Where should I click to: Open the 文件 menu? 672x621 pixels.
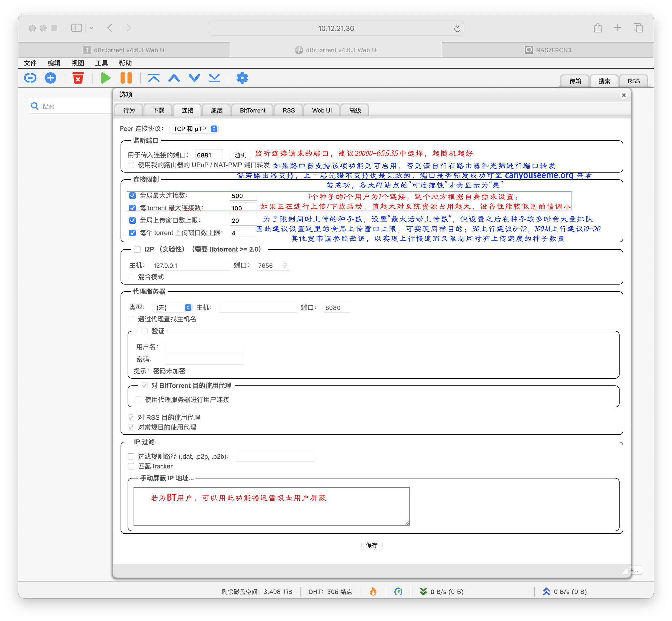pos(30,63)
